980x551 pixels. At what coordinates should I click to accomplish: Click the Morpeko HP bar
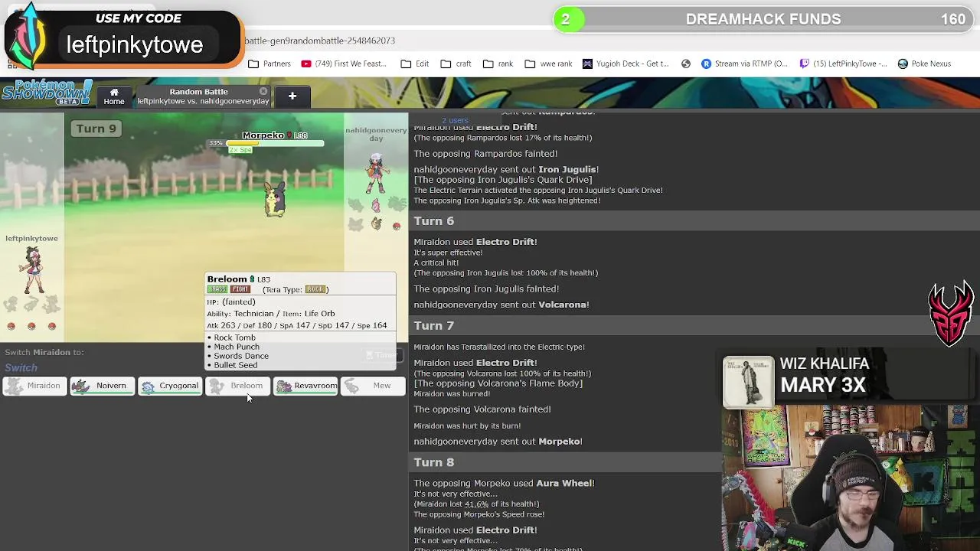pos(276,143)
